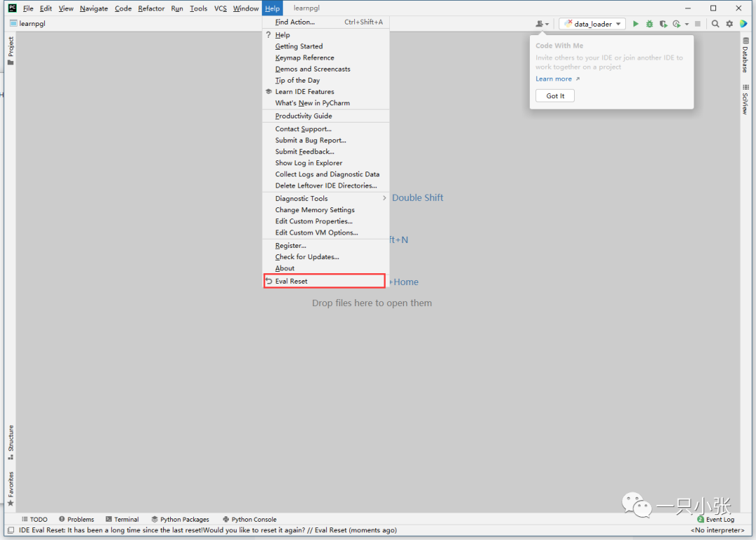
Task: Open the Favorites tool window
Action: pyautogui.click(x=10, y=489)
